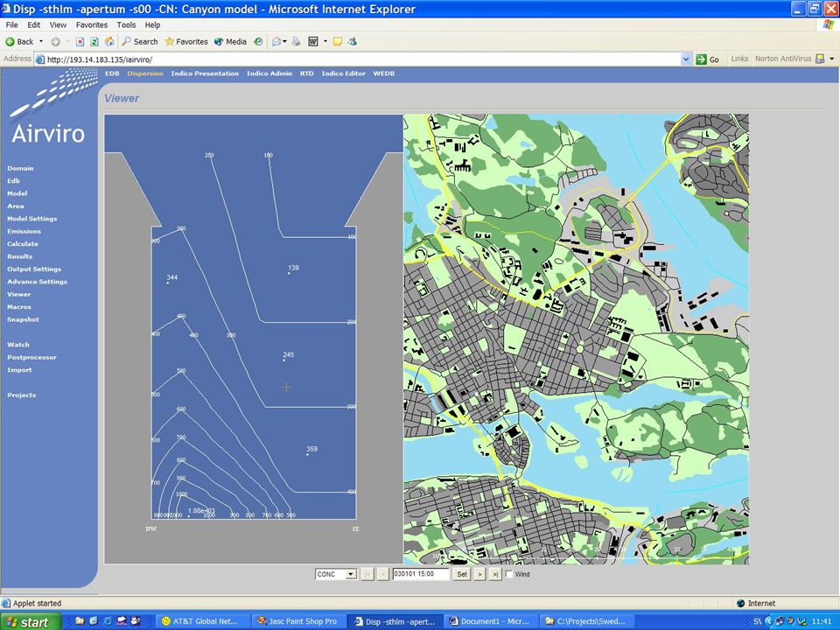The height and width of the screenshot is (630, 840).
Task: Jump to first time step with |< button
Action: (367, 574)
